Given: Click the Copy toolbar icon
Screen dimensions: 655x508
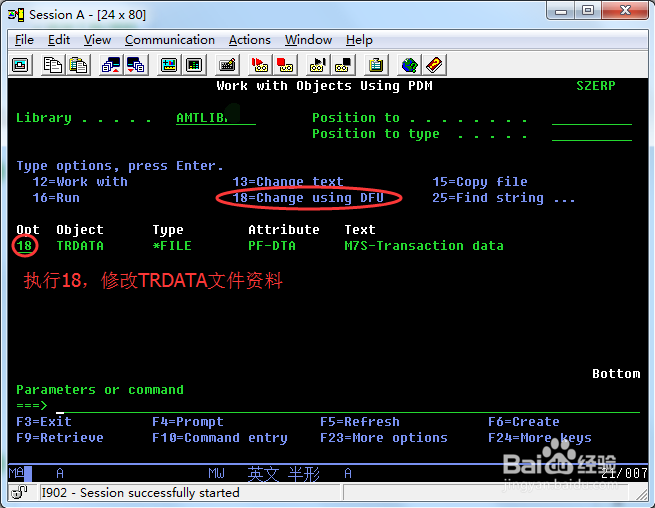Looking at the screenshot, I should point(53,65).
